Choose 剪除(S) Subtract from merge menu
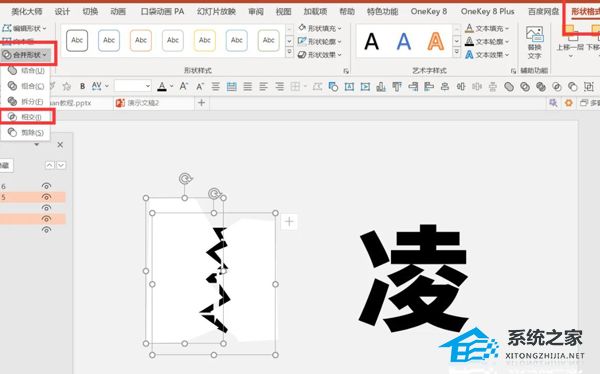Screen dimensions: 600x374 click(27, 132)
